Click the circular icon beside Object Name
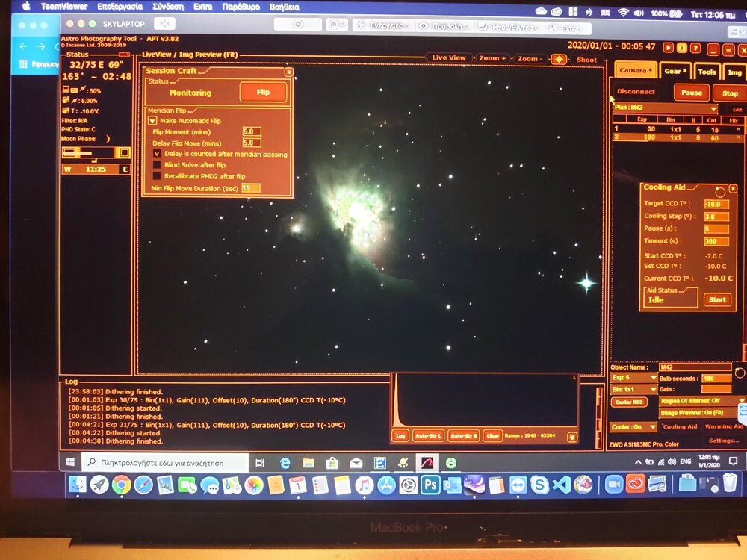The width and height of the screenshot is (747, 560). coord(740,373)
